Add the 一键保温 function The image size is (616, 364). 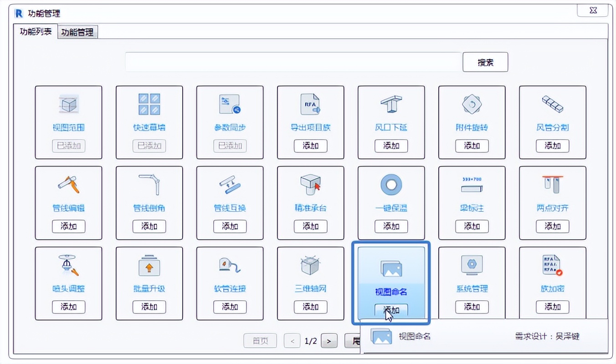click(x=391, y=226)
